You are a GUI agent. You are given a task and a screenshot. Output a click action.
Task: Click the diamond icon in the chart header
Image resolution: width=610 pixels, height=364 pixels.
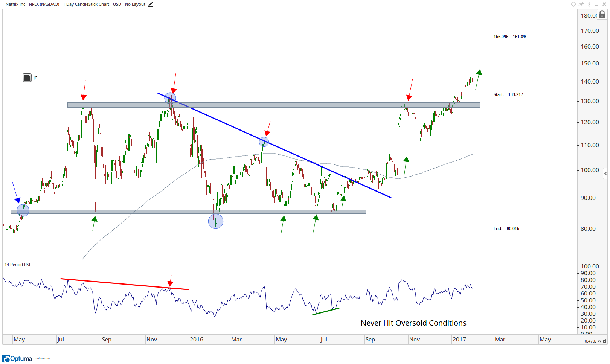[x=573, y=4]
